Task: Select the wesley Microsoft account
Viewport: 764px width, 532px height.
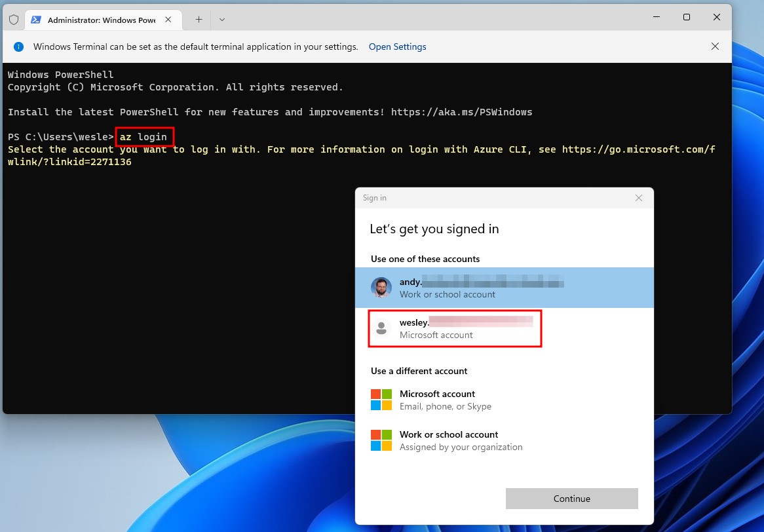Action: 505,328
